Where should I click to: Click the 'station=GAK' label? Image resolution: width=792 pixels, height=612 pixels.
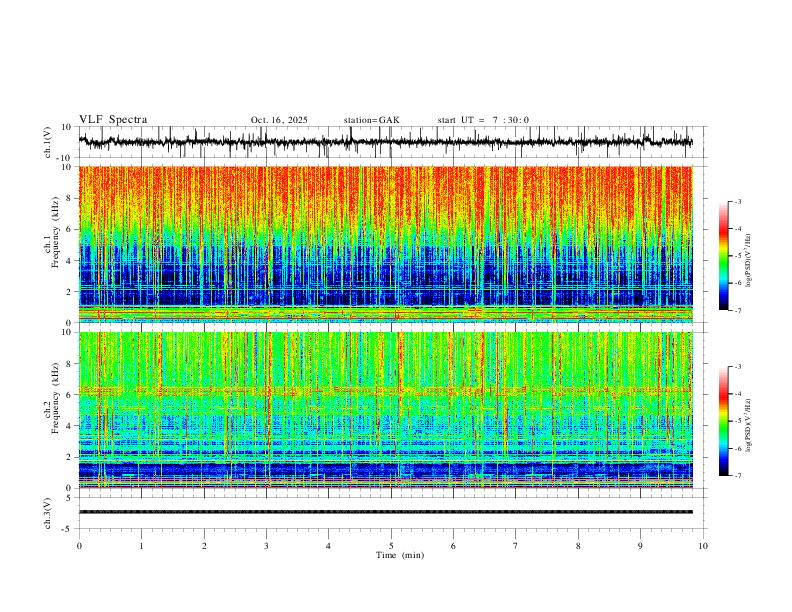pos(371,120)
